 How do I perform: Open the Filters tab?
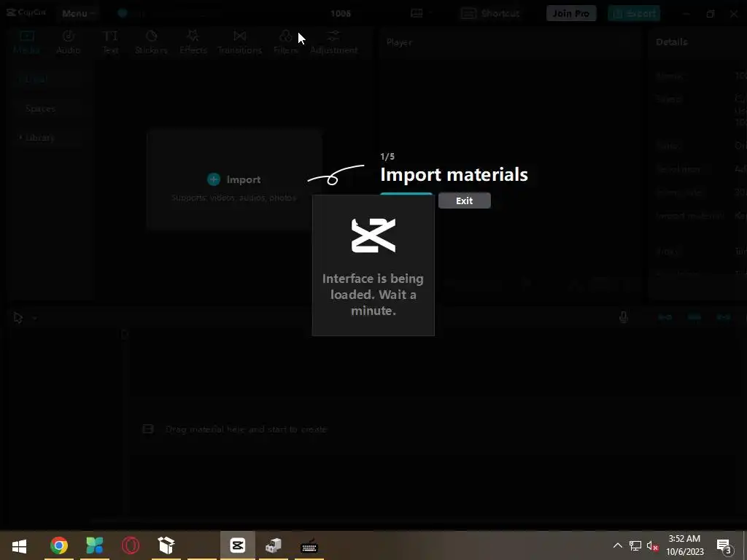point(286,42)
